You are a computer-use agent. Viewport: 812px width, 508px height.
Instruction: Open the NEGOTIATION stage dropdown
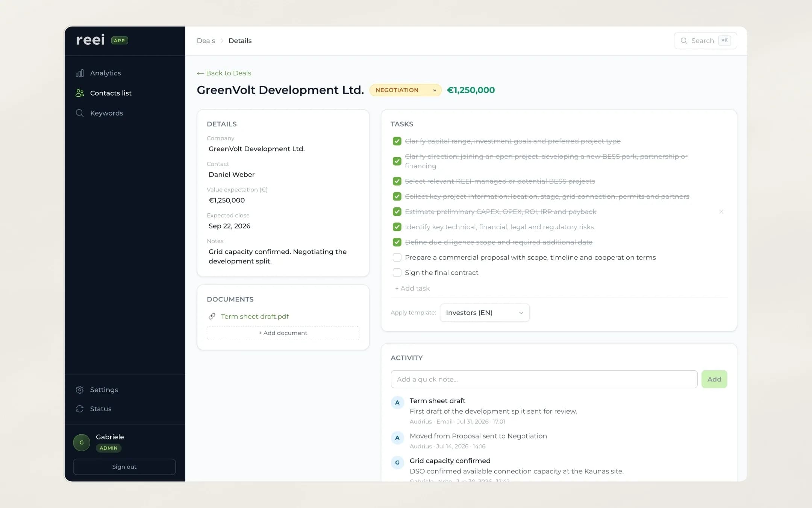coord(405,90)
